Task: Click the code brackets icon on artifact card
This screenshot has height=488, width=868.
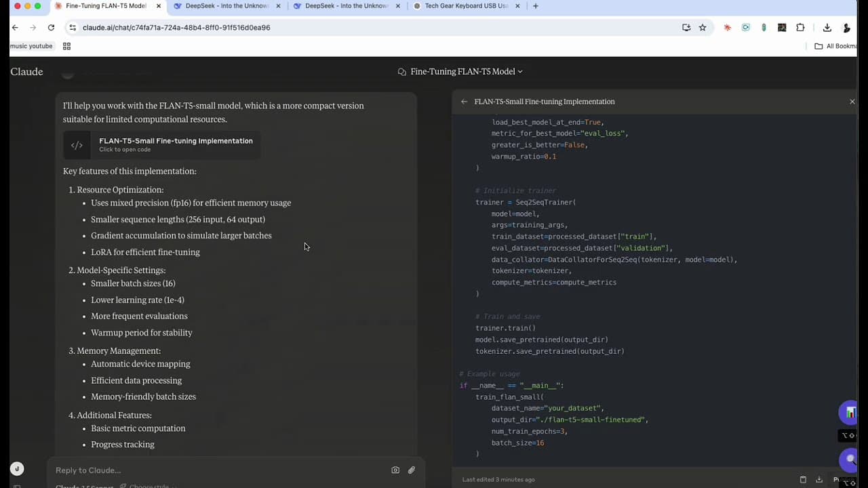Action: 77,145
